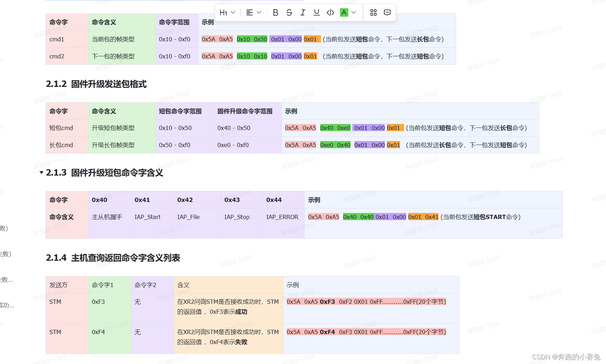Open the block type grid icon
Viewport: 606px width, 364px height.
pyautogui.click(x=373, y=12)
